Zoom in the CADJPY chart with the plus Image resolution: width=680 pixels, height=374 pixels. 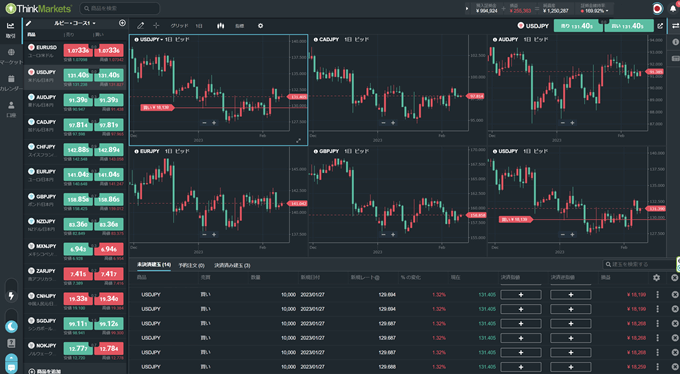pos(393,123)
